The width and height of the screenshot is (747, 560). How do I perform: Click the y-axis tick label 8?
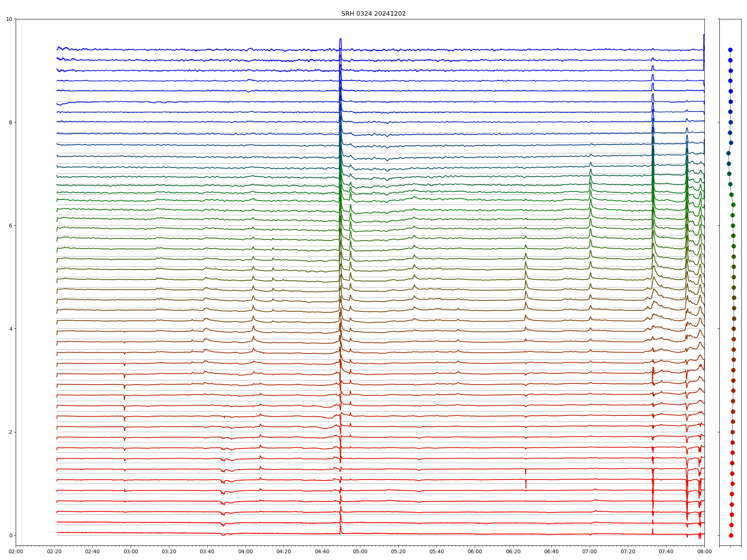[x=11, y=122]
